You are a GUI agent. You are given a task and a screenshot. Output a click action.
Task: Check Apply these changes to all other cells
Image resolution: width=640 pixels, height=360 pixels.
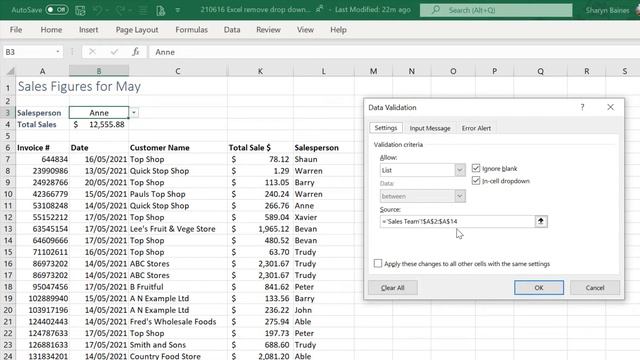[x=378, y=263]
